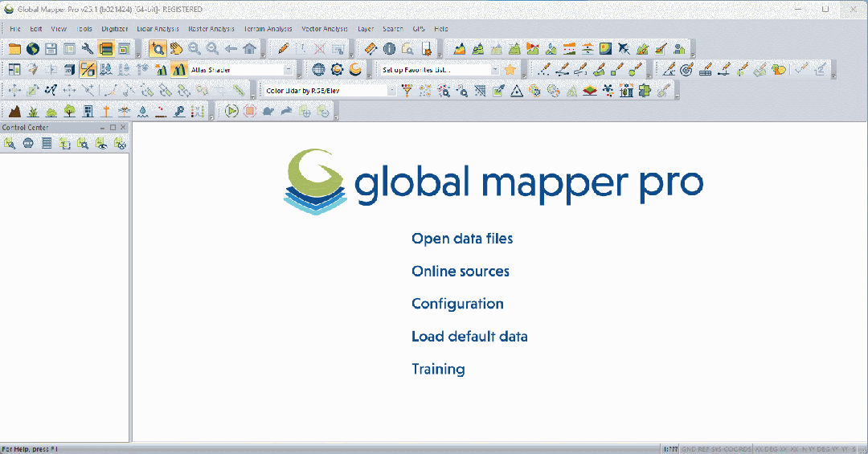Open the Layer menu
The image size is (868, 454).
pyautogui.click(x=366, y=29)
